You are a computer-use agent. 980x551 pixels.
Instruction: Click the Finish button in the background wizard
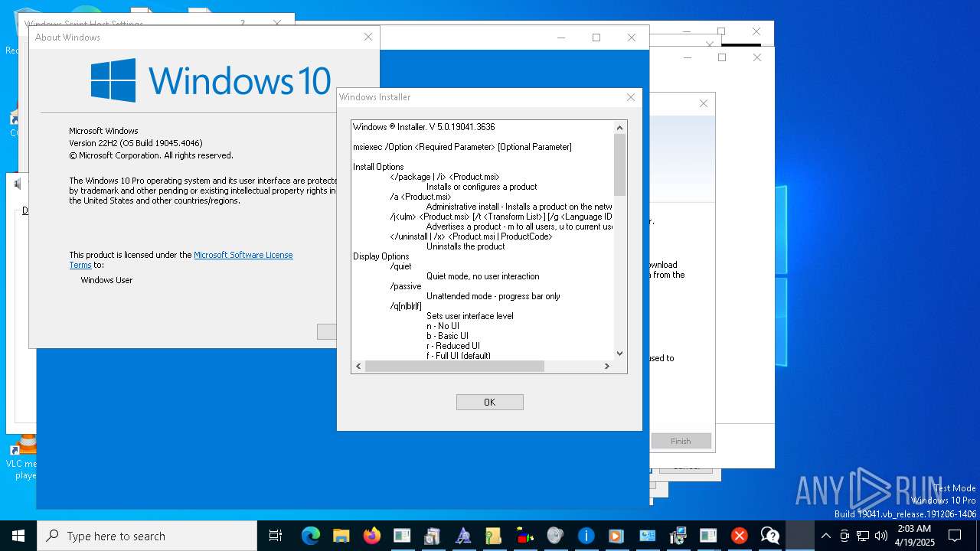(681, 441)
